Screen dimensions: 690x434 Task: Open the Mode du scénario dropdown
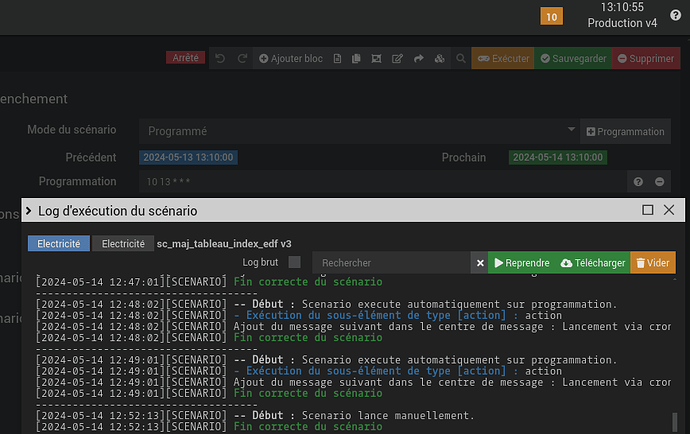tap(359, 131)
